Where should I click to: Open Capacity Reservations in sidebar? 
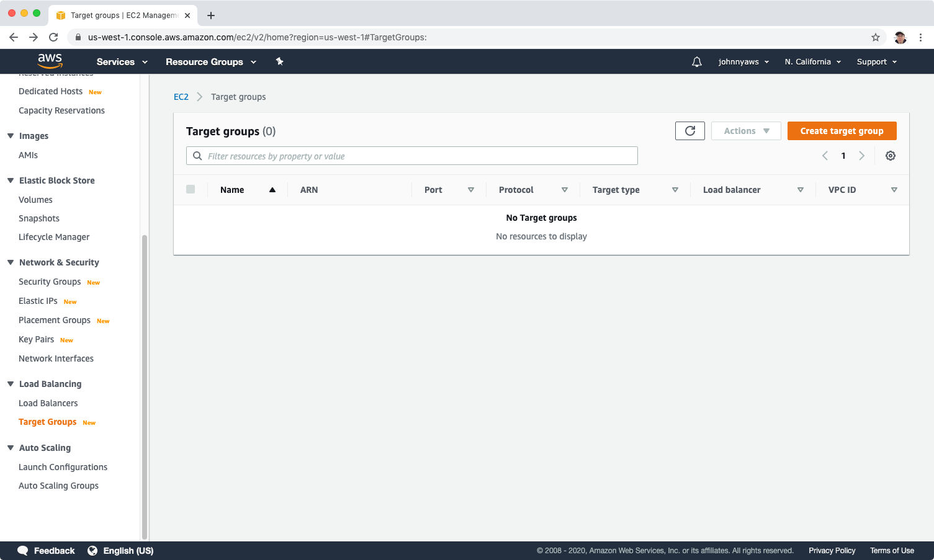coord(61,110)
